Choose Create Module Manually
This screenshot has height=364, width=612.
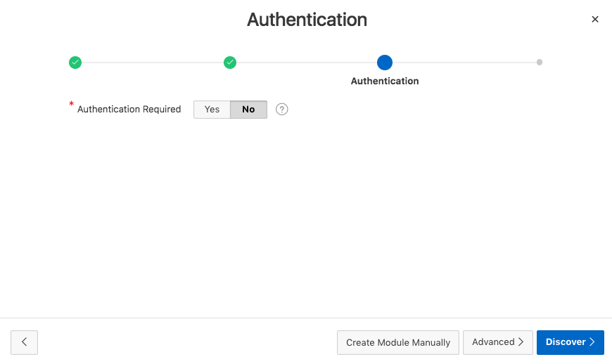(398, 342)
